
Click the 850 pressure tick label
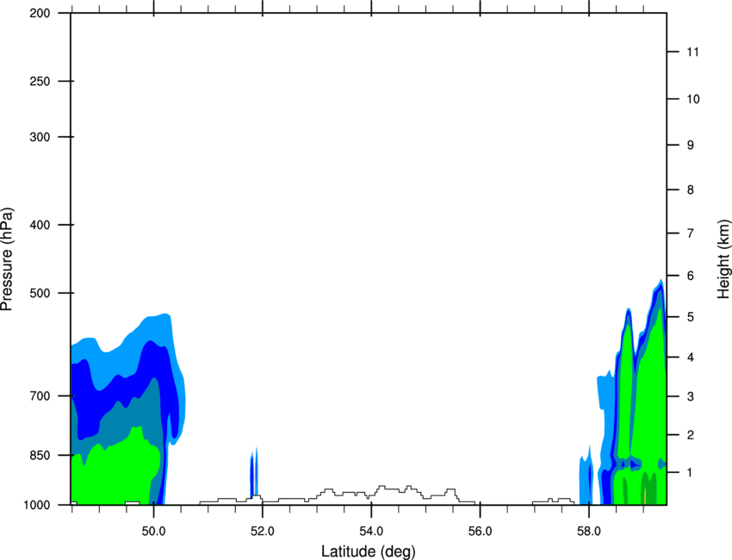point(40,455)
